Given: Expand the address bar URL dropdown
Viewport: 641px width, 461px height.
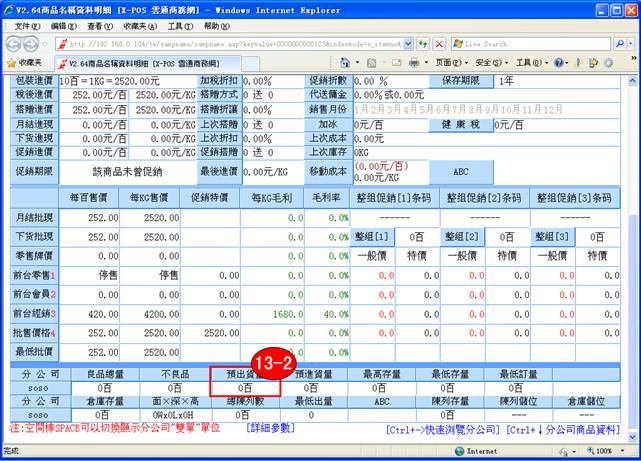Looking at the screenshot, I should click(407, 44).
